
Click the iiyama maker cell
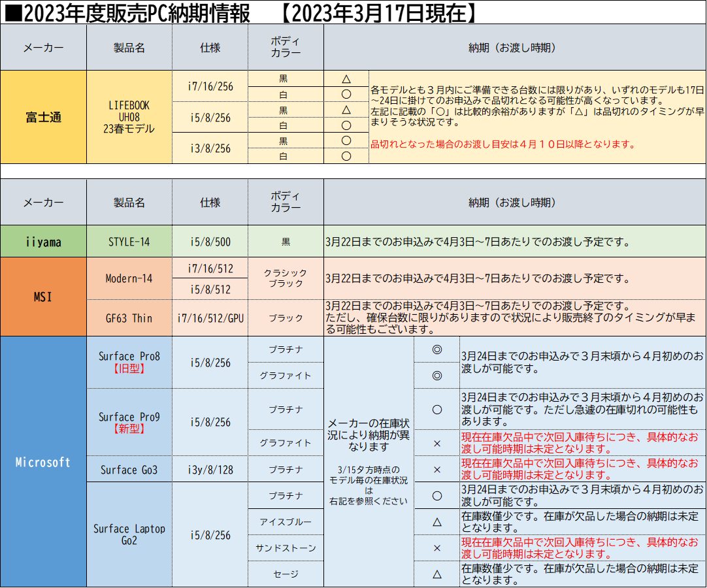tap(43, 241)
